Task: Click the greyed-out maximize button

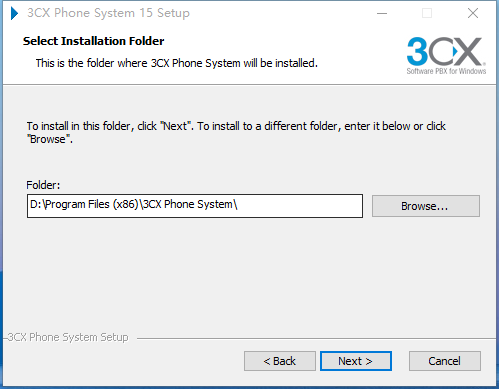Action: 427,13
